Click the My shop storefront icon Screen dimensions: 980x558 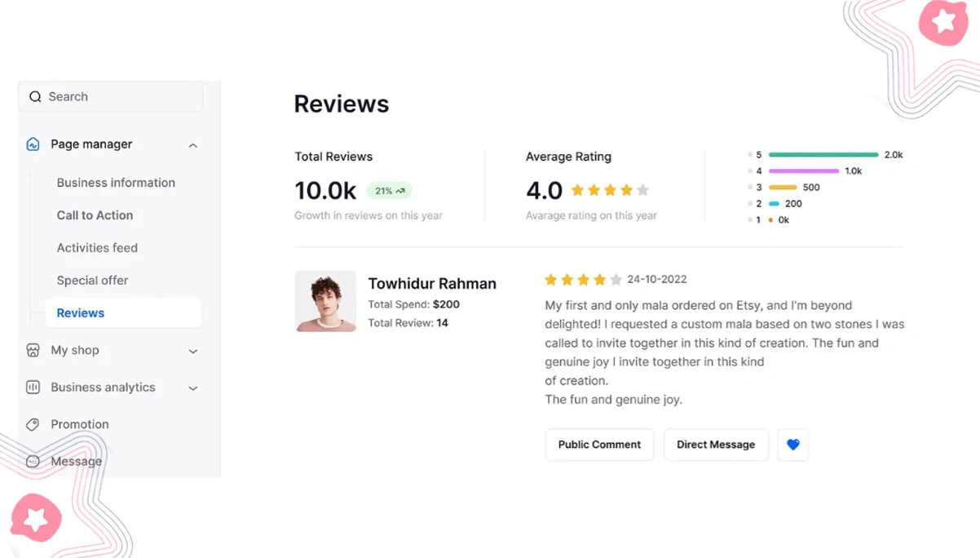[33, 350]
